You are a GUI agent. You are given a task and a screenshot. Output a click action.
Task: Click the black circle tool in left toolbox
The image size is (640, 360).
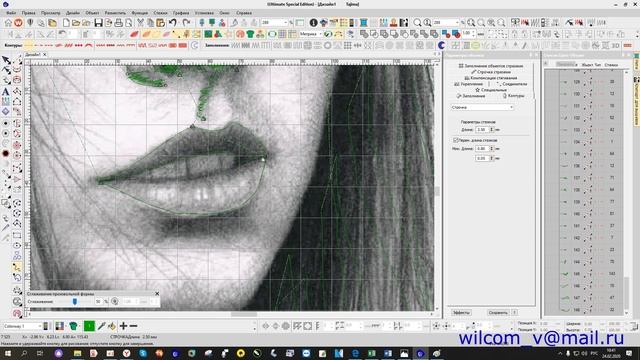(x=6, y=154)
